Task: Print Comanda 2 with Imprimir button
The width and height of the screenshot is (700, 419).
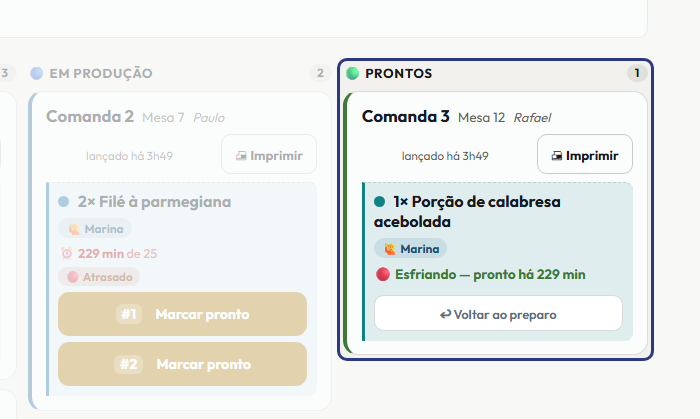Action: tap(269, 154)
